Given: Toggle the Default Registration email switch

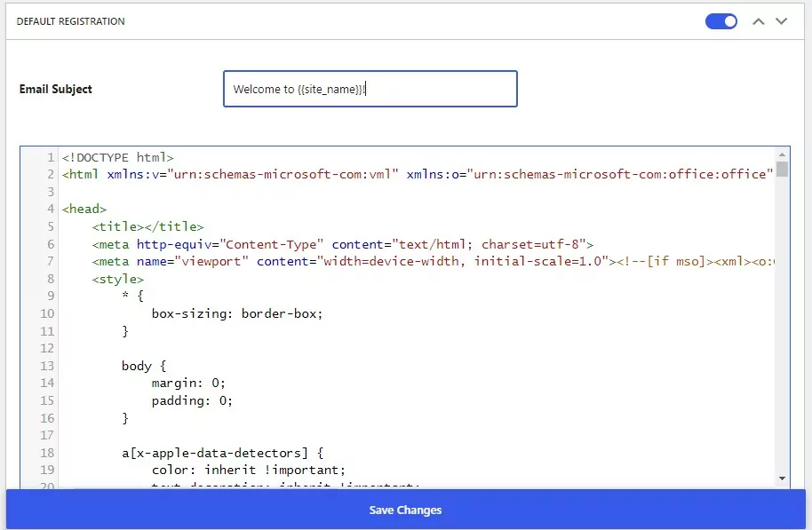Looking at the screenshot, I should click(720, 21).
